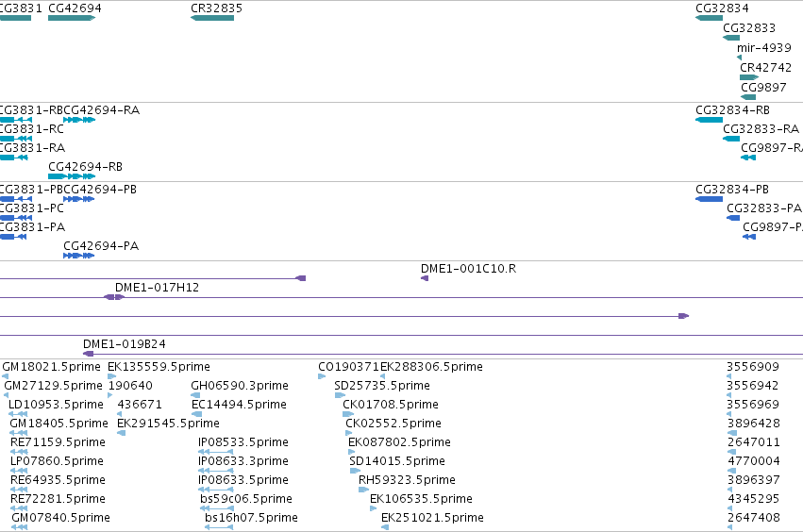Click the mir-4939 gene label
Screen dimensions: 803x532
(763, 47)
